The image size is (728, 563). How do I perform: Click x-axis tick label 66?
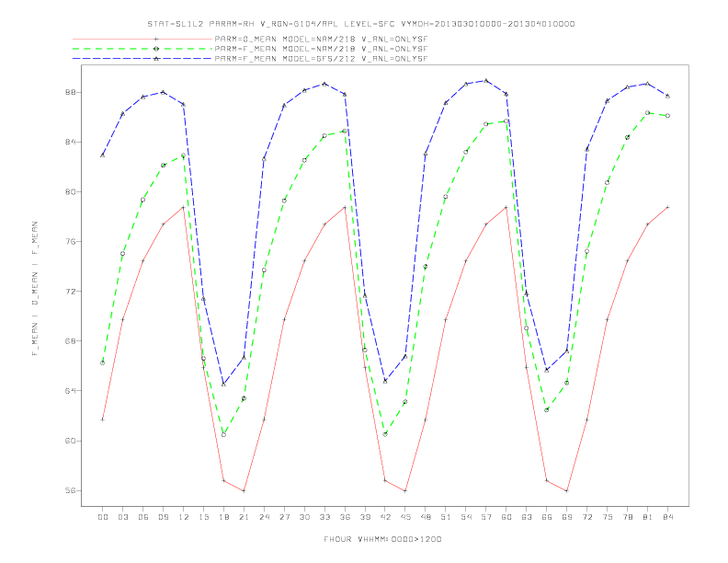pos(547,517)
